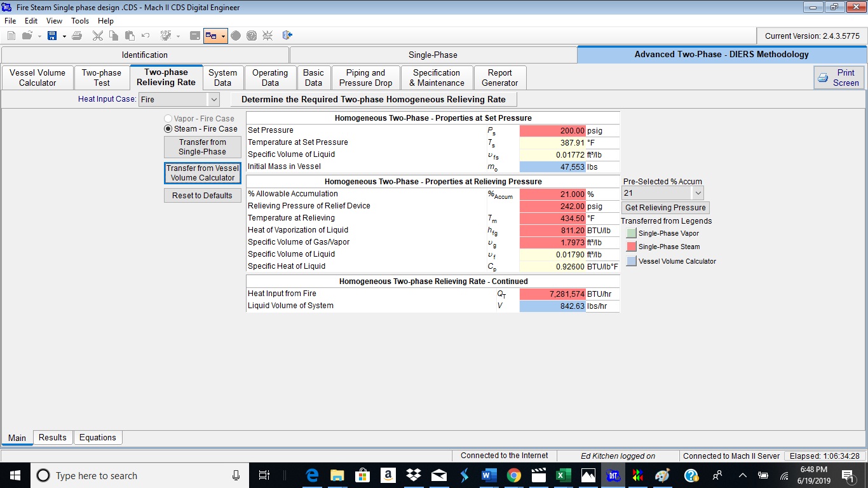Open the Piping and Pressure Drop tab

tap(366, 78)
